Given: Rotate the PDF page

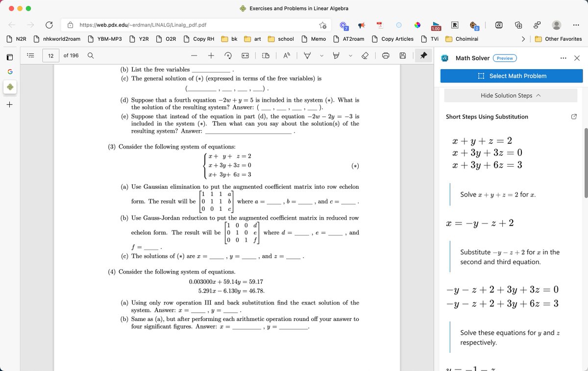Looking at the screenshot, I should pyautogui.click(x=227, y=56).
